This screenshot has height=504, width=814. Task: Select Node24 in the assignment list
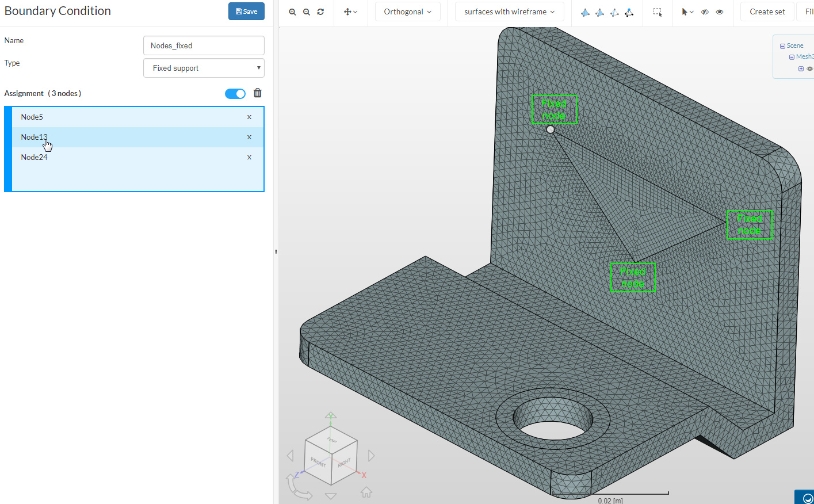click(35, 157)
